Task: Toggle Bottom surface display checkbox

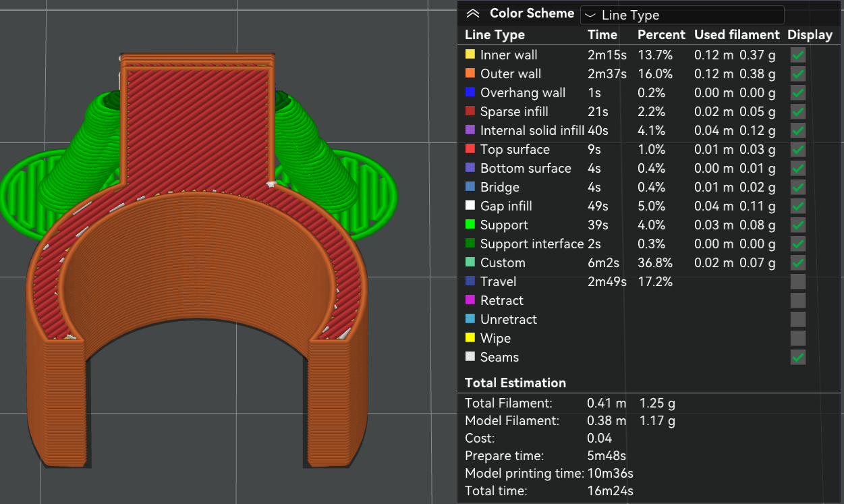Action: (798, 168)
